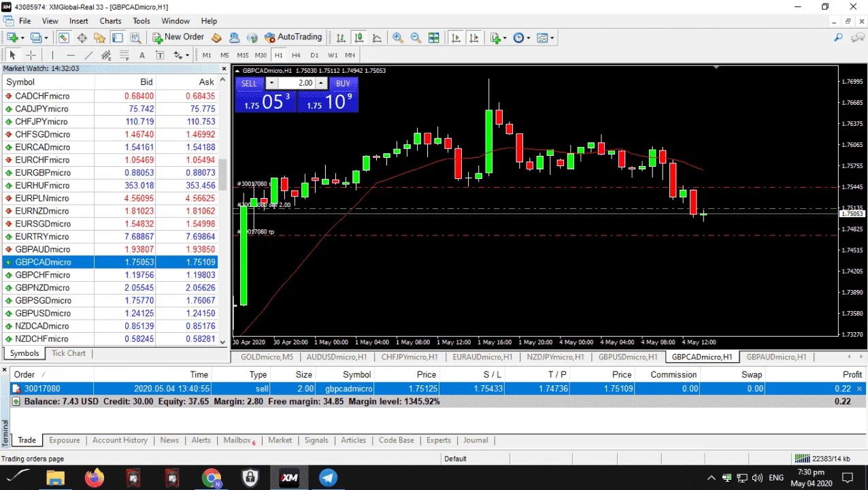The image size is (868, 490).
Task: Select the Horizontal Line drawing tool
Action: tap(71, 55)
